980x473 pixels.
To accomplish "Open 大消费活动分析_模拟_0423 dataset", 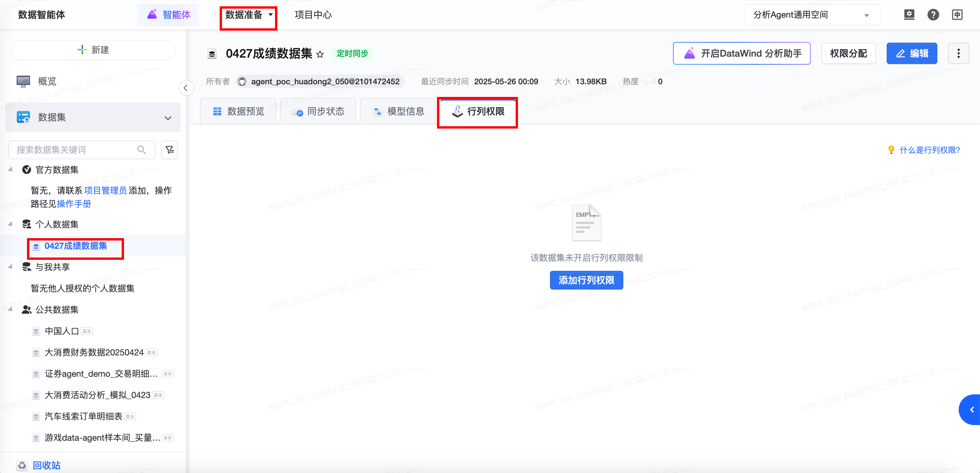I will (97, 395).
